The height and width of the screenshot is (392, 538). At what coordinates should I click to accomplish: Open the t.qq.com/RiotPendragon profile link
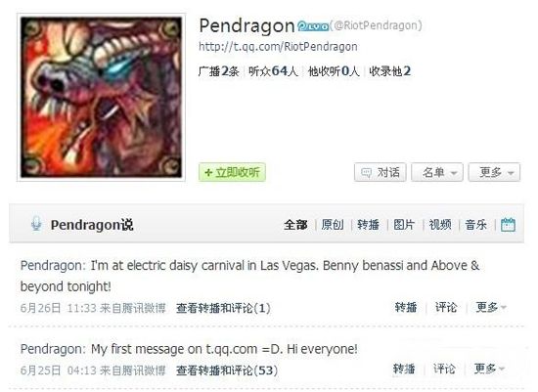[278, 47]
